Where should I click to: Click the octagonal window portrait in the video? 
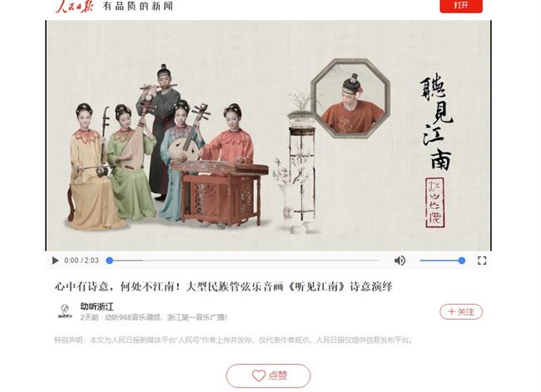350,99
